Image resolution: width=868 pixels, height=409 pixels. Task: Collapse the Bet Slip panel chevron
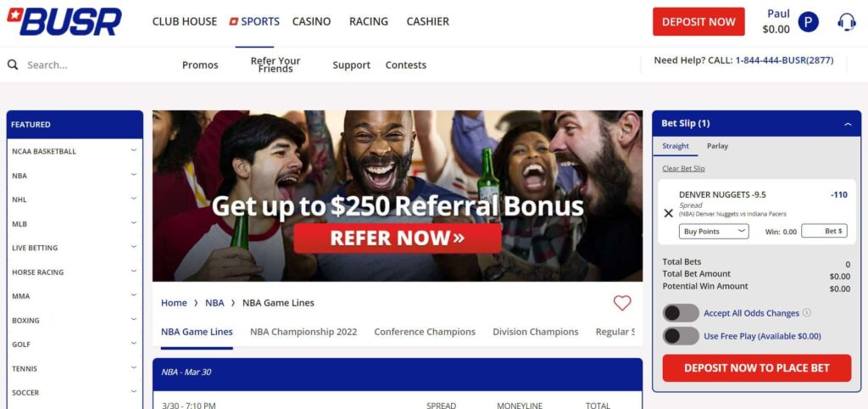tap(848, 124)
